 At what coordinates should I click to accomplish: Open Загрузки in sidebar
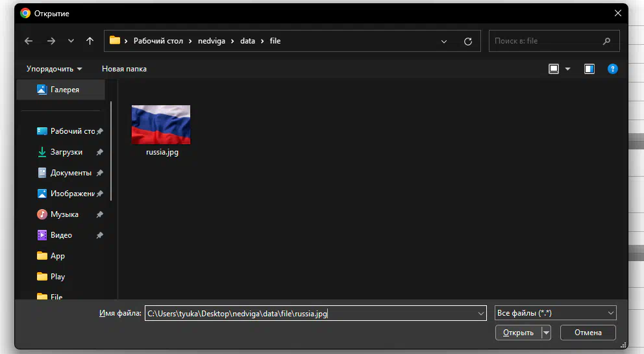(60, 152)
